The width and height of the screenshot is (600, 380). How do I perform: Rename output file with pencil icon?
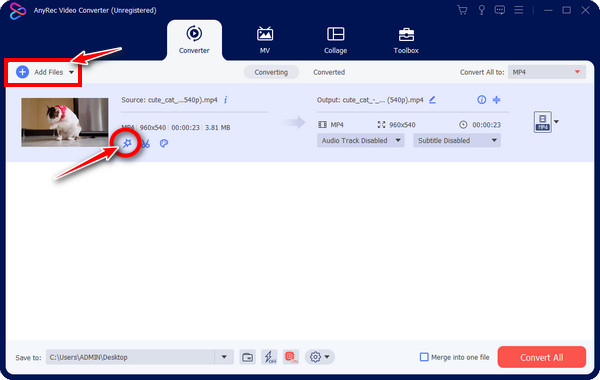(432, 100)
